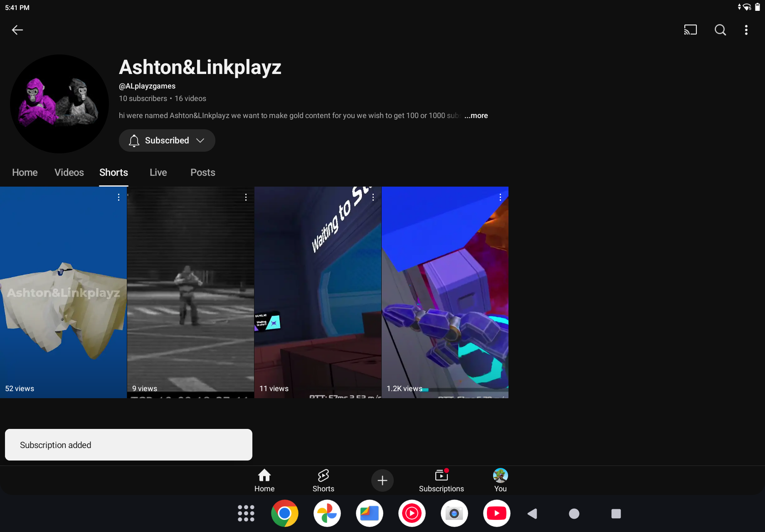Switch to the Posts tab
The image size is (765, 532).
203,172
